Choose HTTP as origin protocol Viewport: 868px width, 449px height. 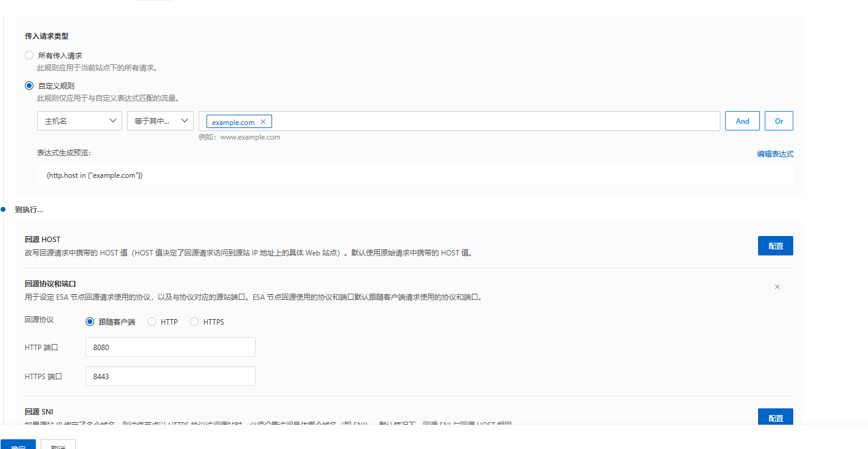point(152,322)
